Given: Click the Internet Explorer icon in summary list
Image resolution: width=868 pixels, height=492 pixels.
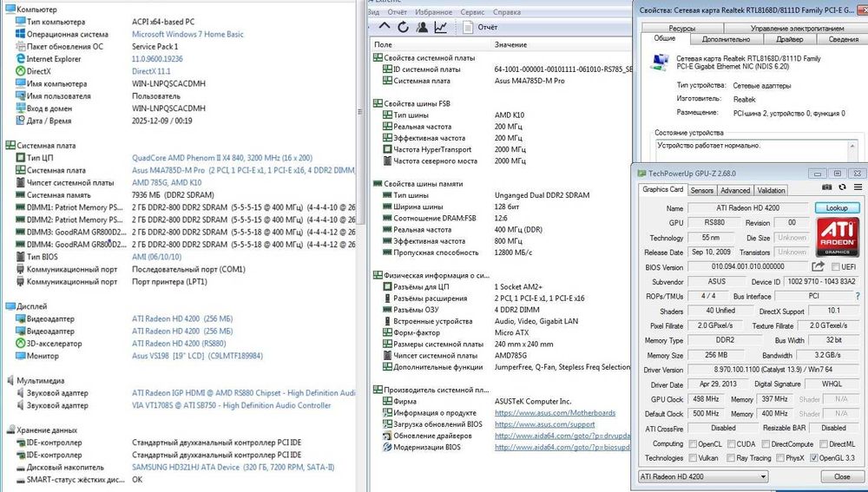Looking at the screenshot, I should (x=21, y=59).
